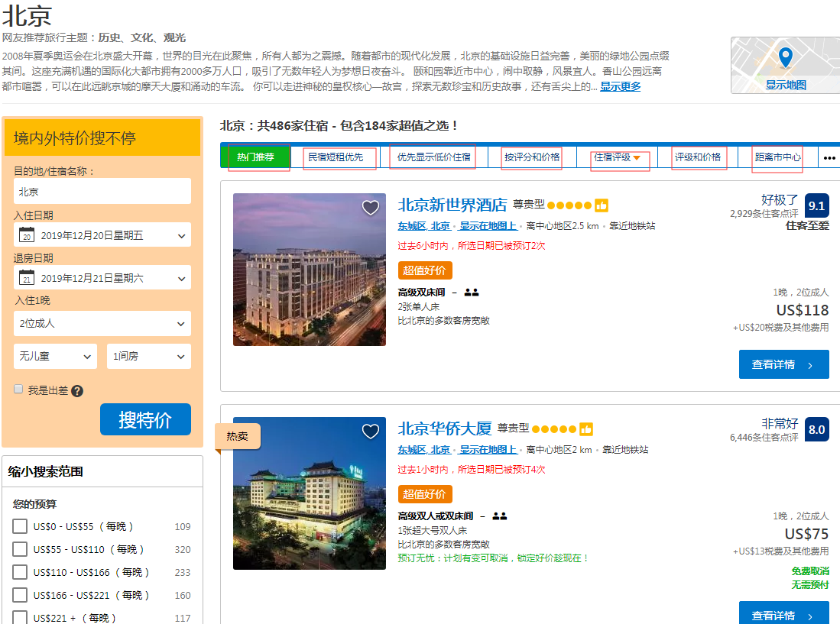Click the destination input showing 北京
Screen dimensions: 840x624
[x=102, y=191]
